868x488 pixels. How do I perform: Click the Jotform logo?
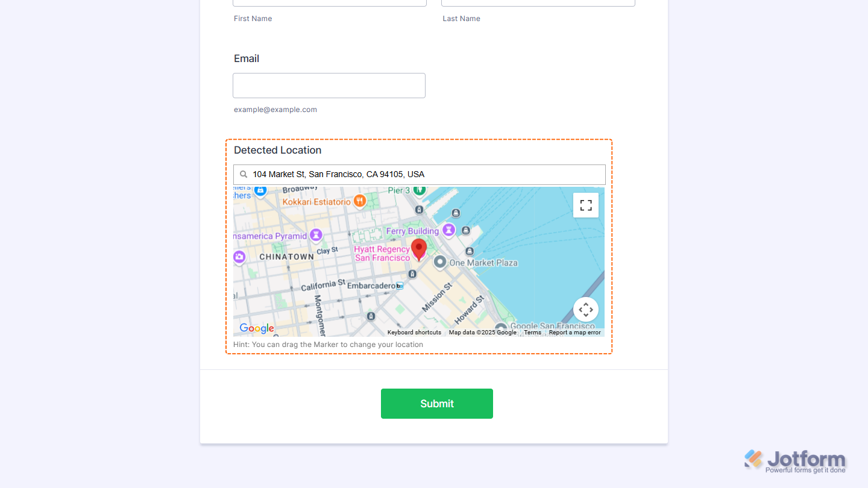795,459
